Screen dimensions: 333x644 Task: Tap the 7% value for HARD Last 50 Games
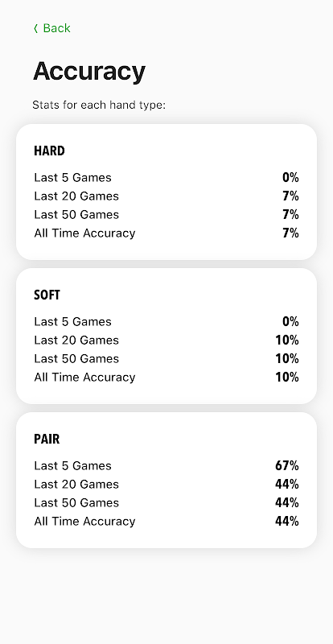[x=290, y=214]
